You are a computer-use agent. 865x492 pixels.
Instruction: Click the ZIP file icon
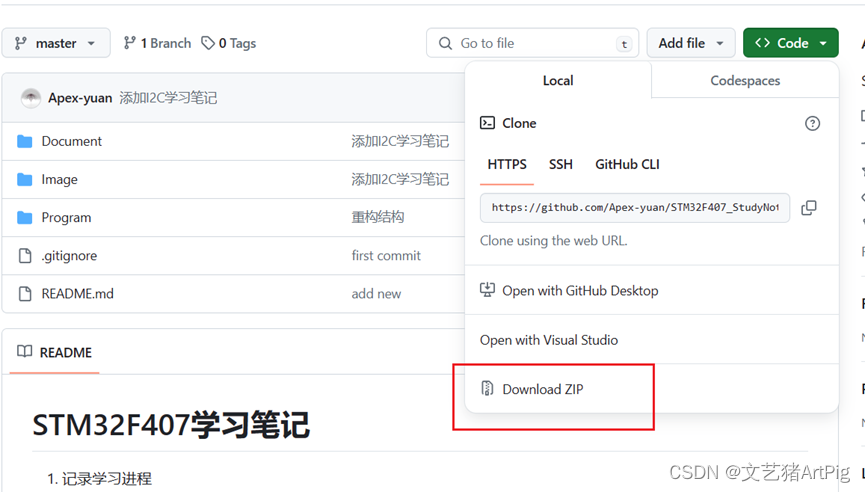487,388
